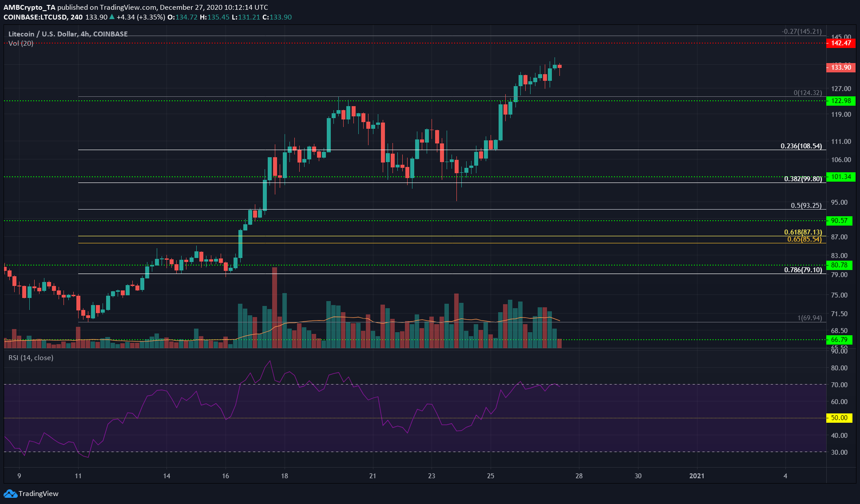This screenshot has width=860, height=504.
Task: Click the date axis label 18
Action: (x=285, y=476)
